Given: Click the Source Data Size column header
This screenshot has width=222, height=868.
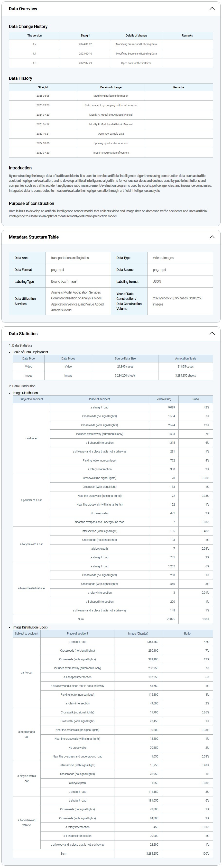Looking at the screenshot, I should (x=125, y=359).
